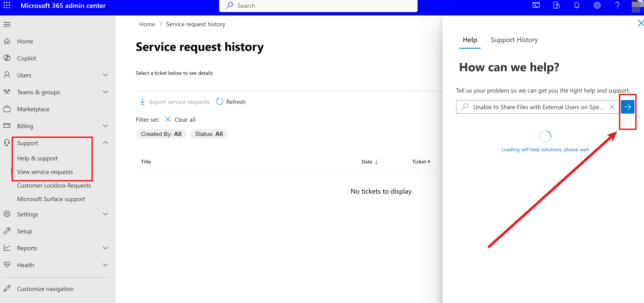This screenshot has width=644, height=303.
Task: Clear the help search text with X
Action: 612,107
